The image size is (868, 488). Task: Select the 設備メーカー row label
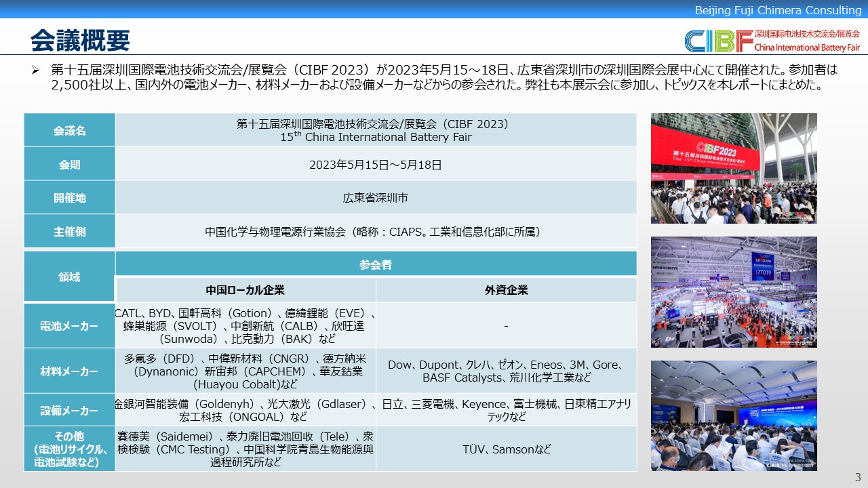[x=70, y=410]
